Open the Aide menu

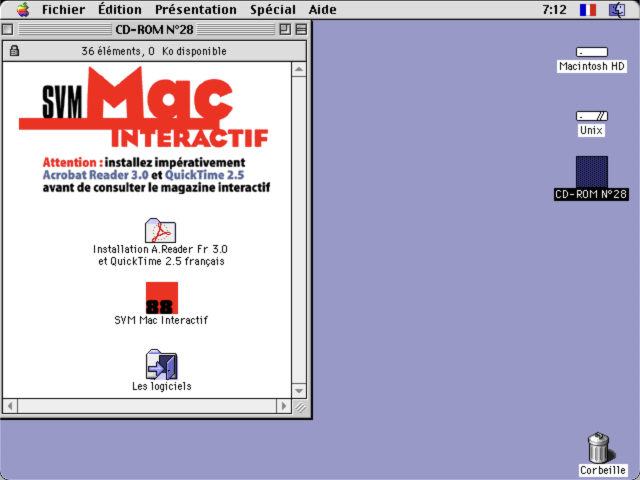[322, 9]
